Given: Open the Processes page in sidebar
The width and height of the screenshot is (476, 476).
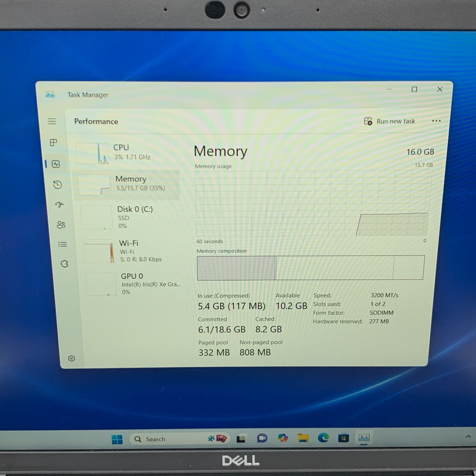Looking at the screenshot, I should tap(53, 142).
